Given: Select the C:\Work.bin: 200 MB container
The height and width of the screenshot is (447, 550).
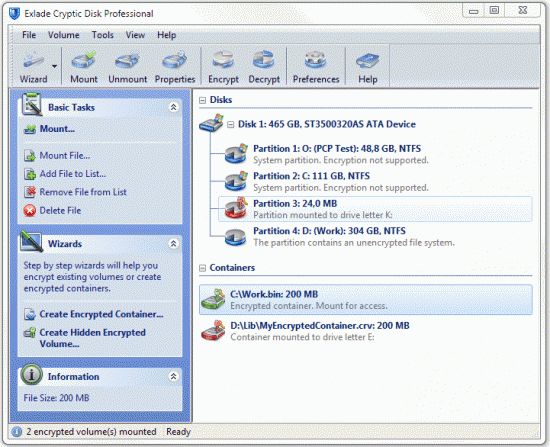Looking at the screenshot, I should tap(366, 300).
